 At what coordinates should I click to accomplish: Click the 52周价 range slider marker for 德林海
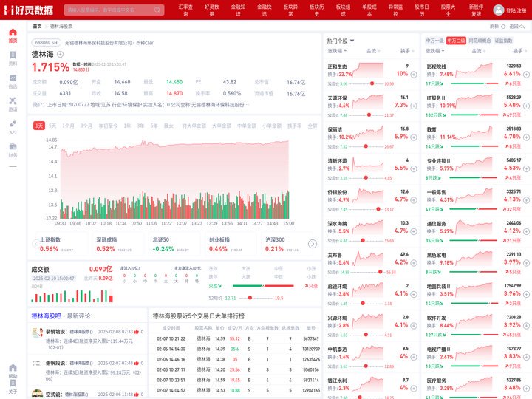click(250, 298)
